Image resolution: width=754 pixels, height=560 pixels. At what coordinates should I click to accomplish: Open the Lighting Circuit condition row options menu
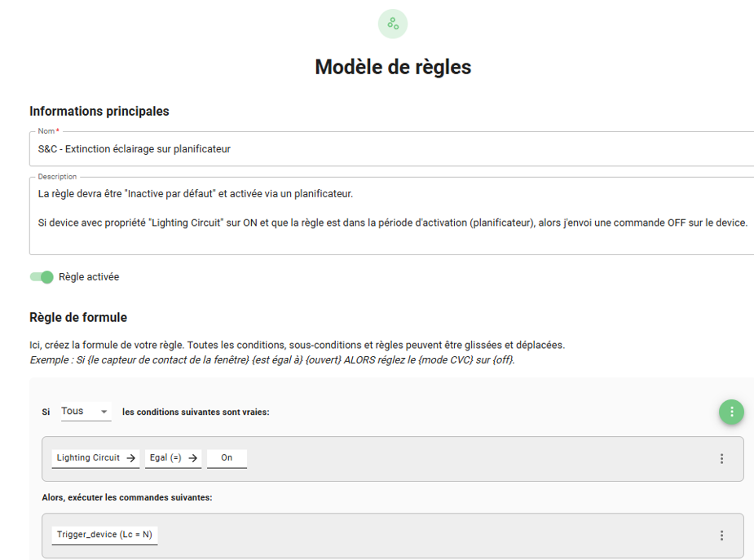tap(721, 459)
